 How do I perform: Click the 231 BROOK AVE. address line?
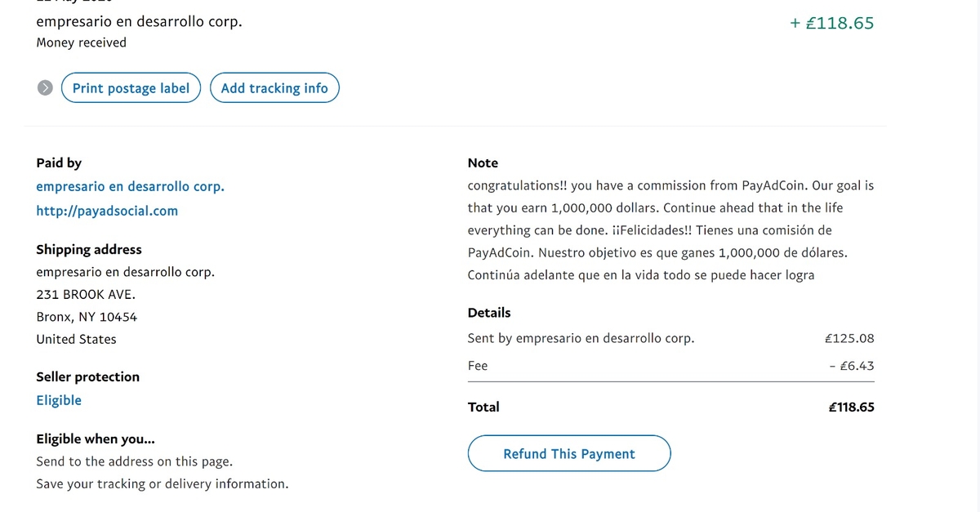coord(86,295)
